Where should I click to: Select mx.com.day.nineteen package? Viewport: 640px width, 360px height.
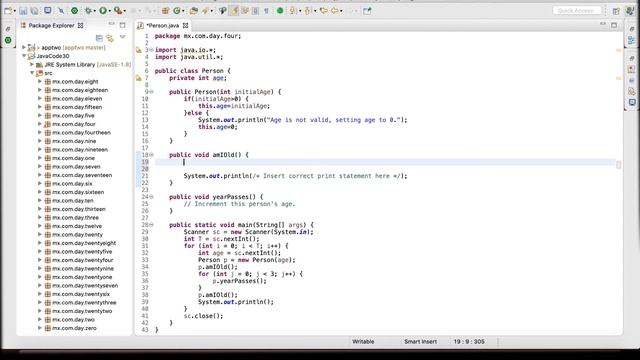80,149
